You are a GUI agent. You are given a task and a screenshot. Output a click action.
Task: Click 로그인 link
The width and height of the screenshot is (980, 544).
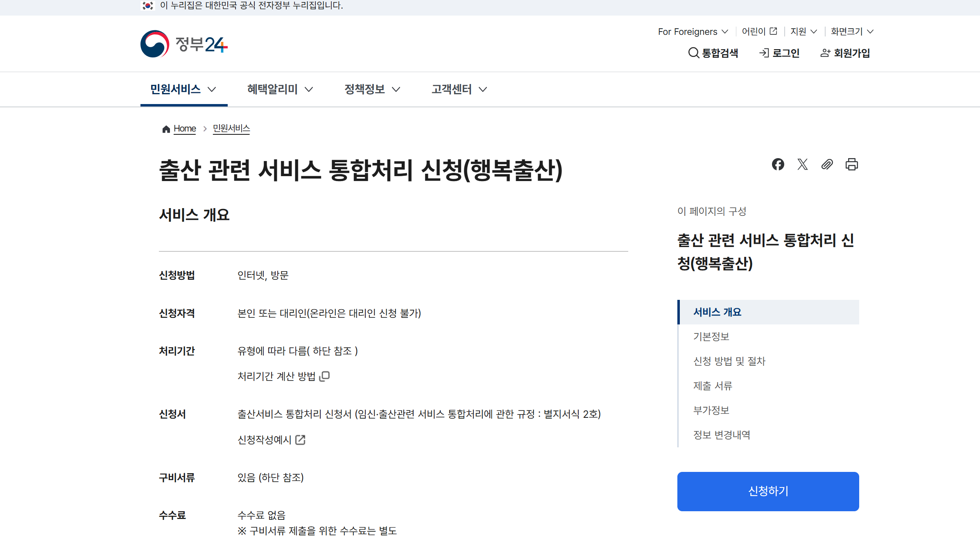(x=779, y=53)
